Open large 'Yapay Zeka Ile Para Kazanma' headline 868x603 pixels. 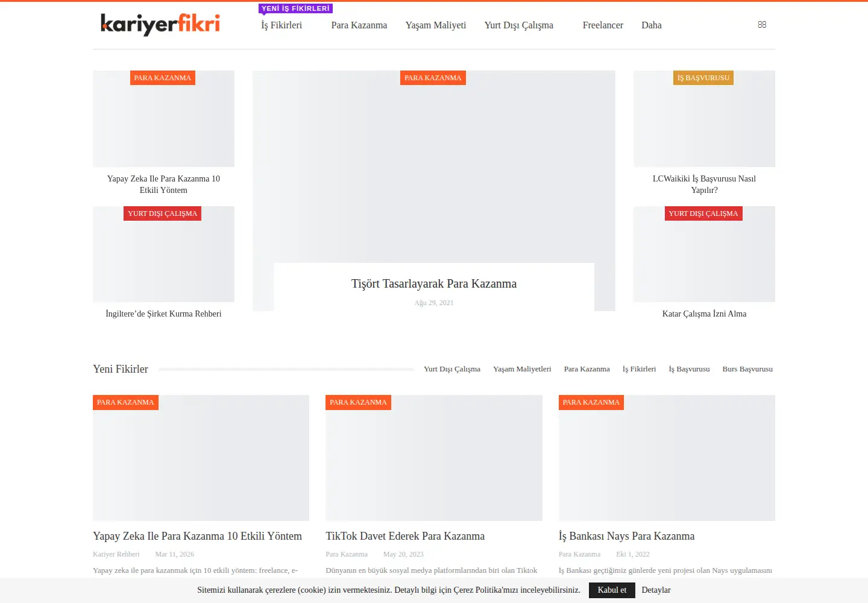click(197, 536)
